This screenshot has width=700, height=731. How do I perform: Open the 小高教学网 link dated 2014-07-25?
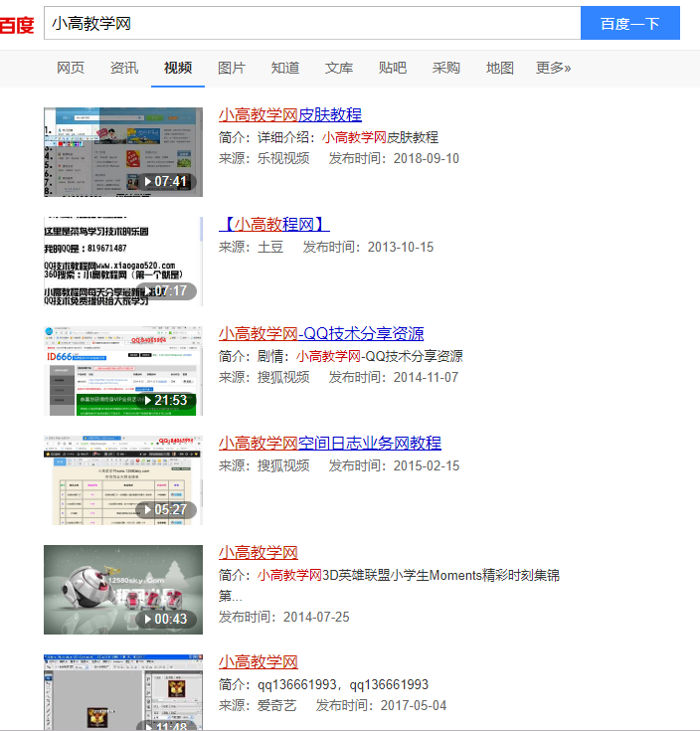[259, 552]
